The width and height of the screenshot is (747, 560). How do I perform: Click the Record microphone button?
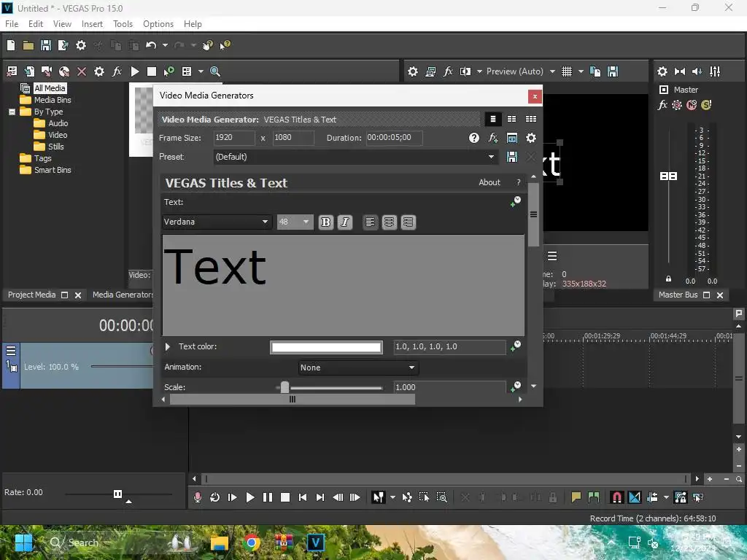pos(197,497)
